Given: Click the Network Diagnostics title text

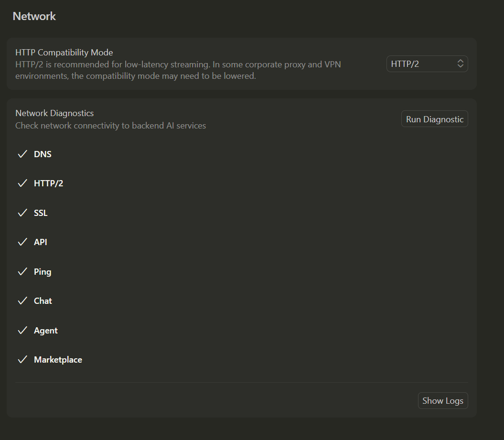Looking at the screenshot, I should [x=54, y=113].
